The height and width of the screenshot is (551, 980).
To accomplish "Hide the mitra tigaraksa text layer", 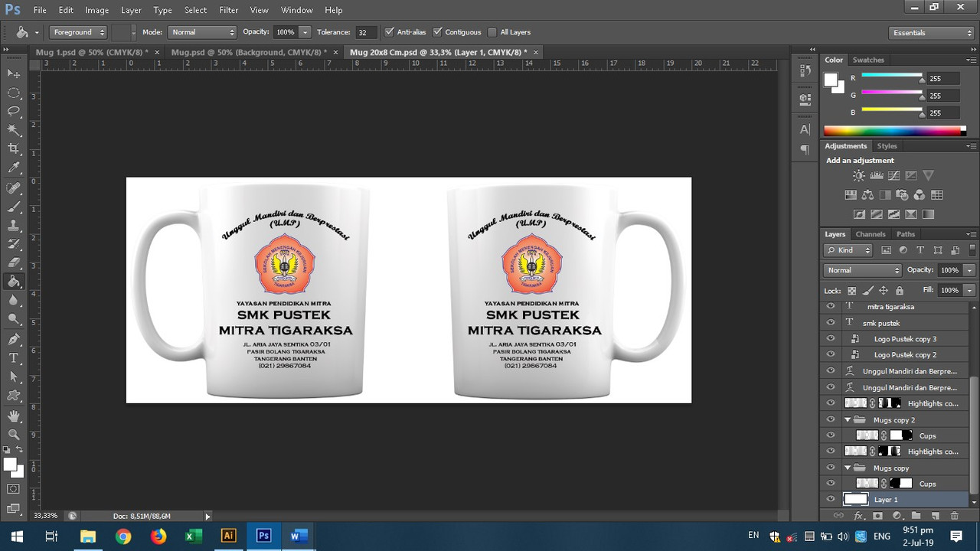I will pos(831,307).
